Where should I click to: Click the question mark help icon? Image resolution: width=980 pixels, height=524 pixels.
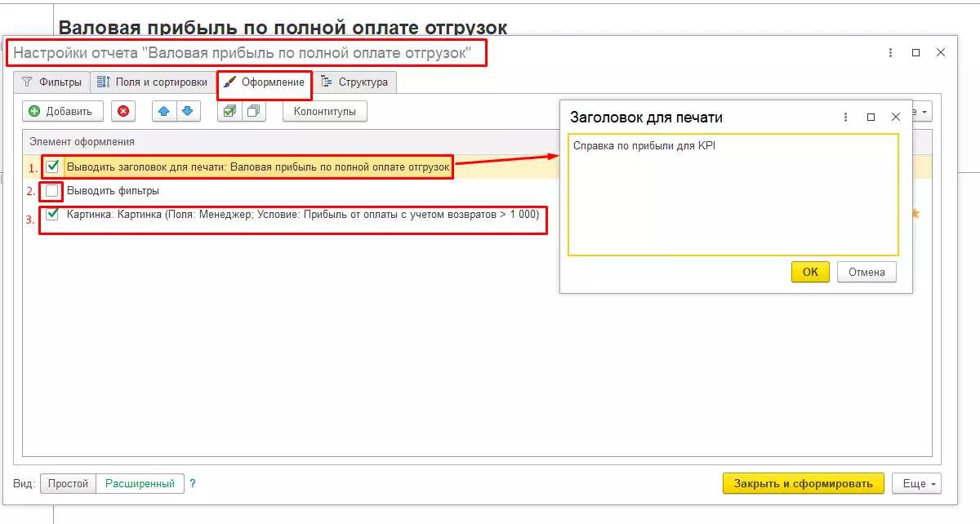[x=193, y=483]
